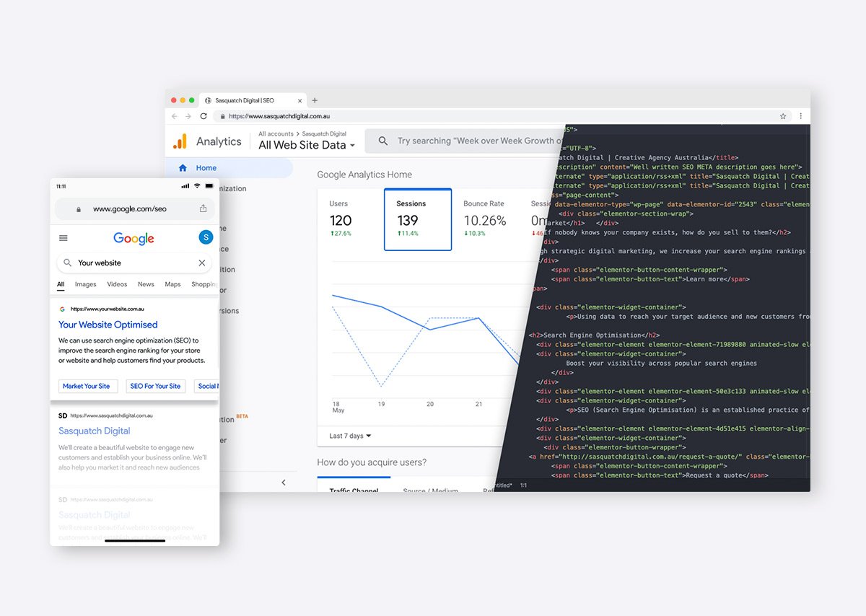Bookmark page with the star icon
This screenshot has width=866, height=616.
[x=783, y=116]
